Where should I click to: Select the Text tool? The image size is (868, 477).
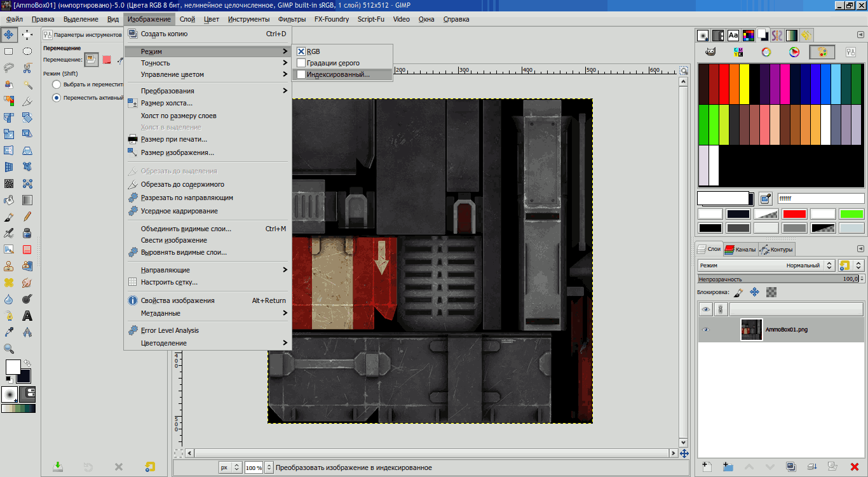27,316
